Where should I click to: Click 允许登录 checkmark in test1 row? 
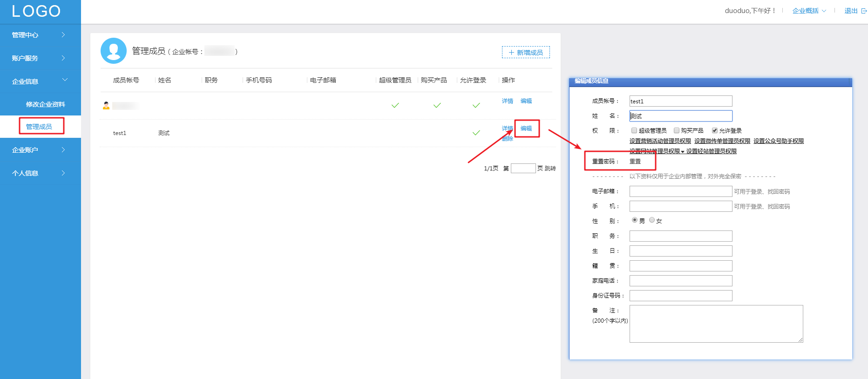[476, 133]
